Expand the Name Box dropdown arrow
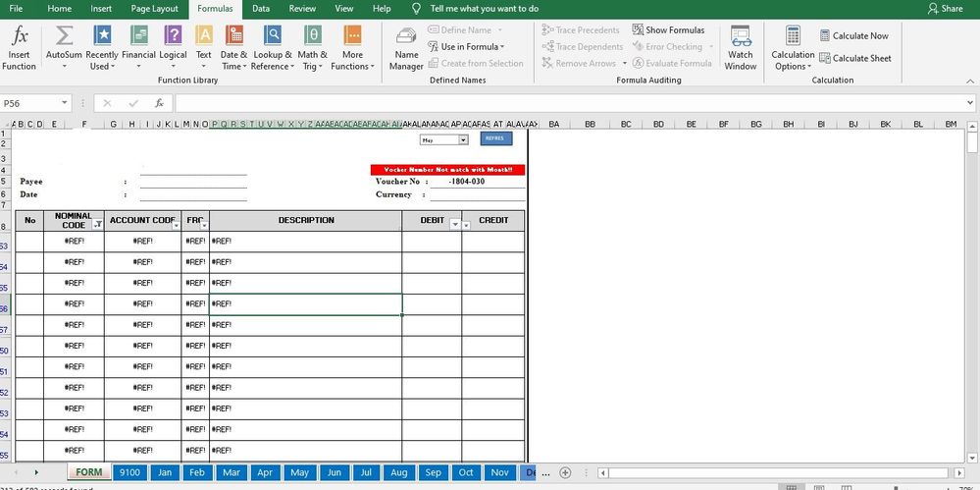The height and width of the screenshot is (490, 980). point(65,103)
